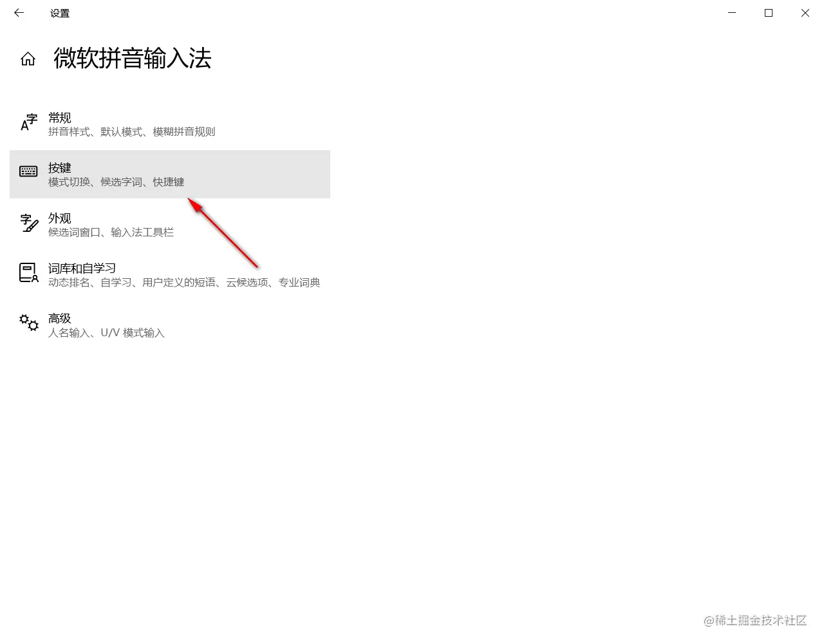Click the text 候选词窗口、输入法工具栏
This screenshot has width=824, height=644.
[111, 232]
